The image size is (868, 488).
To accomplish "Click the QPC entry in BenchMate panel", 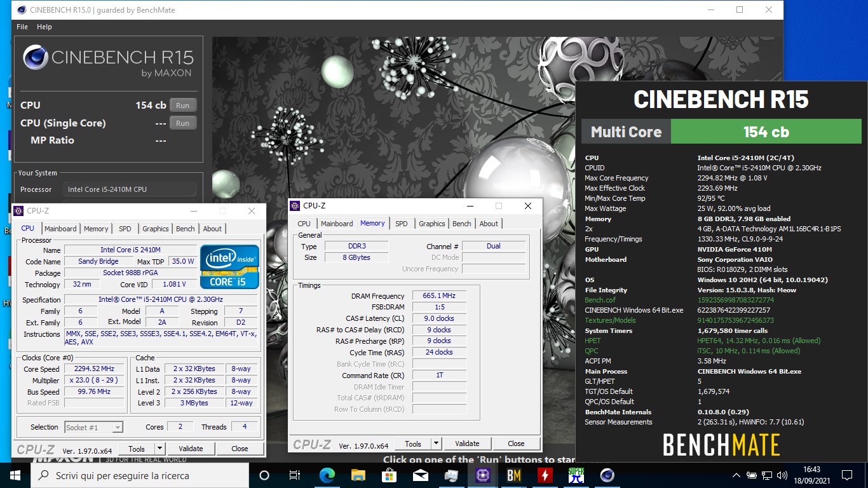I will pos(591,351).
